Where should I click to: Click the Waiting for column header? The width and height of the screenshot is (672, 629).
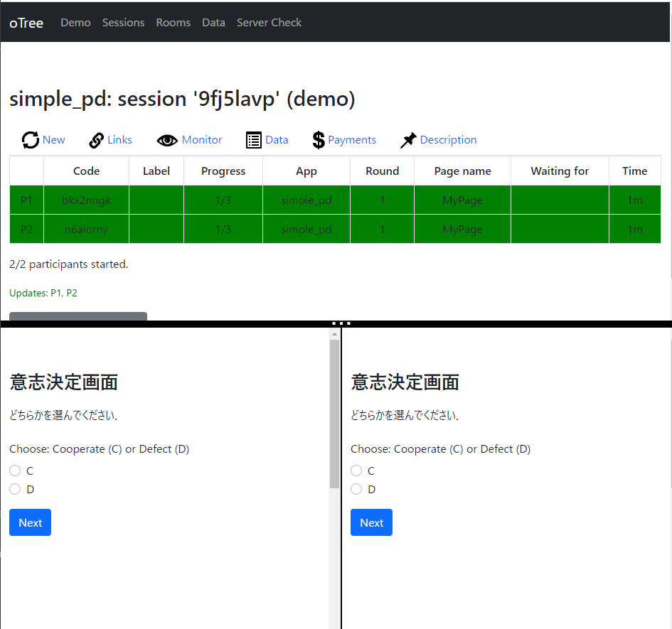[560, 171]
